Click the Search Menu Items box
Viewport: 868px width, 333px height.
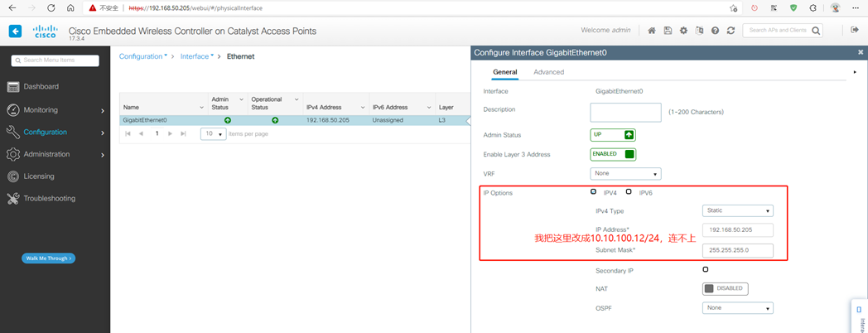pos(55,60)
